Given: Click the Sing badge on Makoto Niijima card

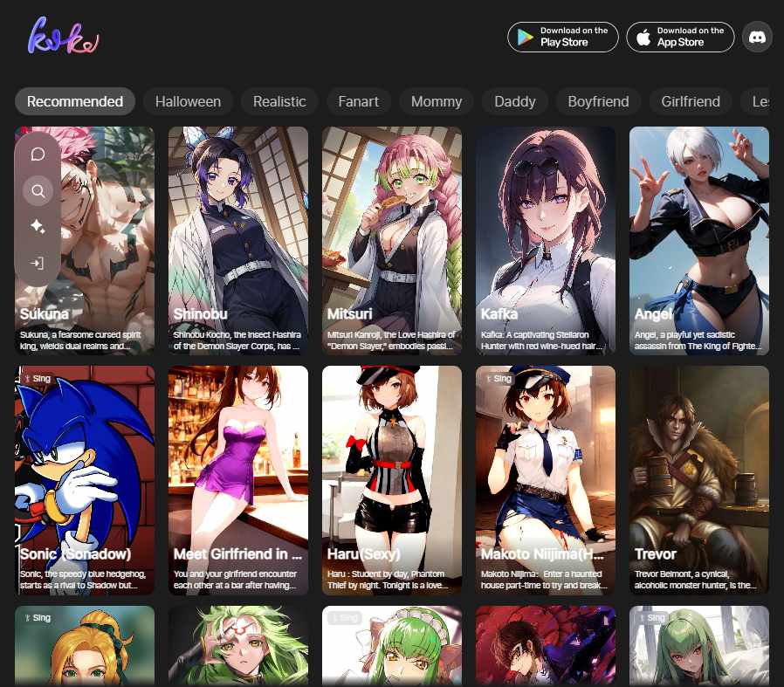Looking at the screenshot, I should (499, 379).
